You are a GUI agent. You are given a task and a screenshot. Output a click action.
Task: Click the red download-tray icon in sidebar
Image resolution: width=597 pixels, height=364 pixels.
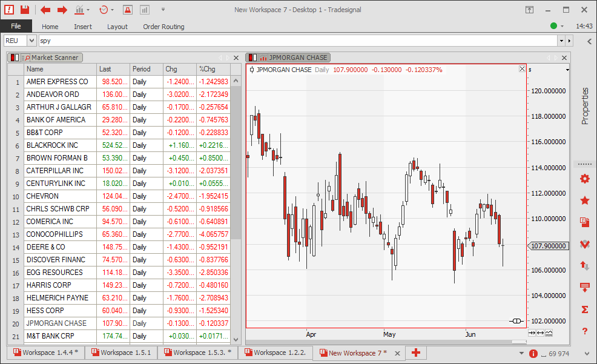click(x=585, y=288)
